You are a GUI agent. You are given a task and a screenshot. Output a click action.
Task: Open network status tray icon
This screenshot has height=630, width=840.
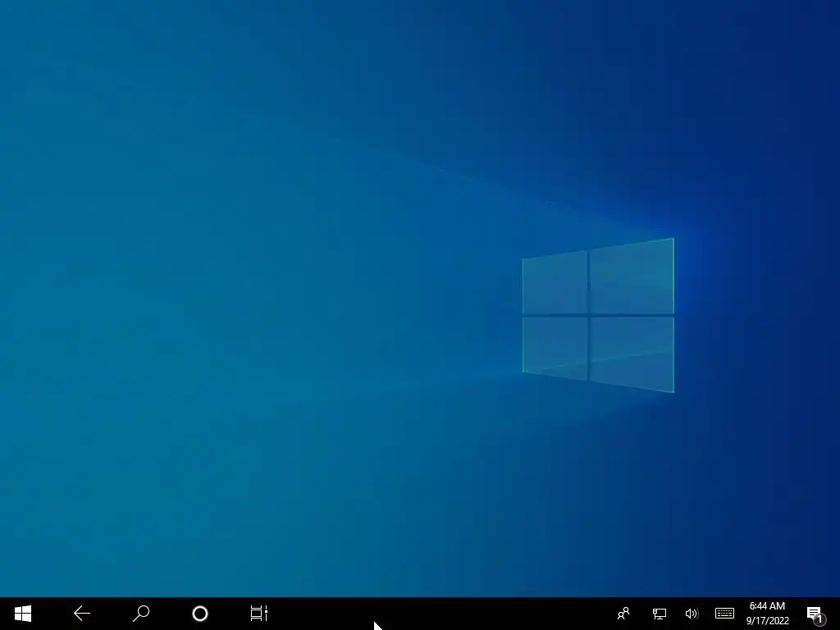tap(659, 614)
